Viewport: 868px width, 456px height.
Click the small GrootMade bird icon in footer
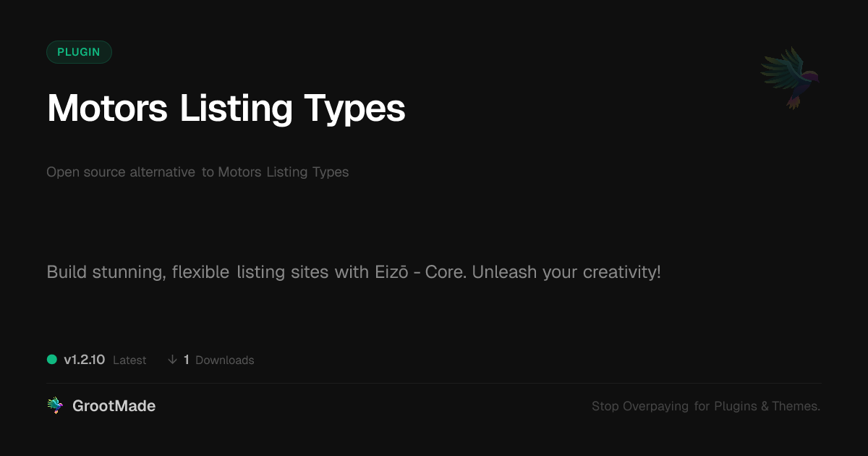54,406
